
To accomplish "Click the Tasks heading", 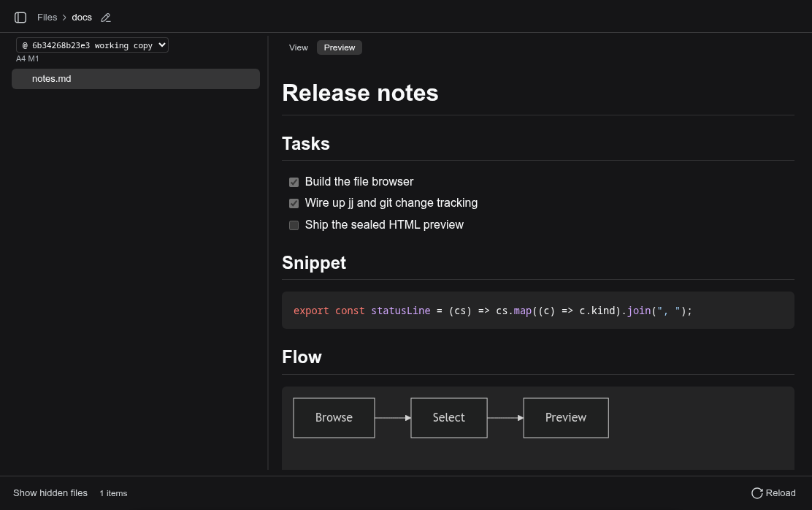I will click(x=305, y=143).
